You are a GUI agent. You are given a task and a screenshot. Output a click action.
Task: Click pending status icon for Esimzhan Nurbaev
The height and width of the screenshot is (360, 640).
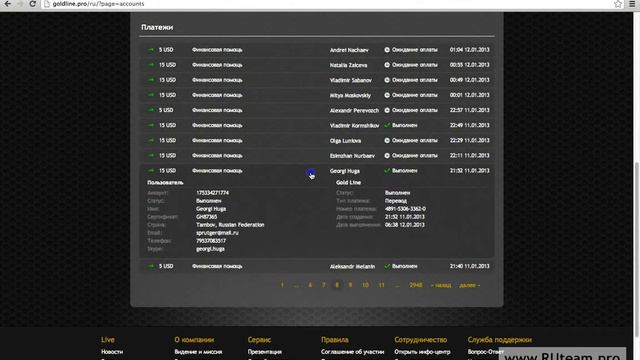(x=387, y=156)
